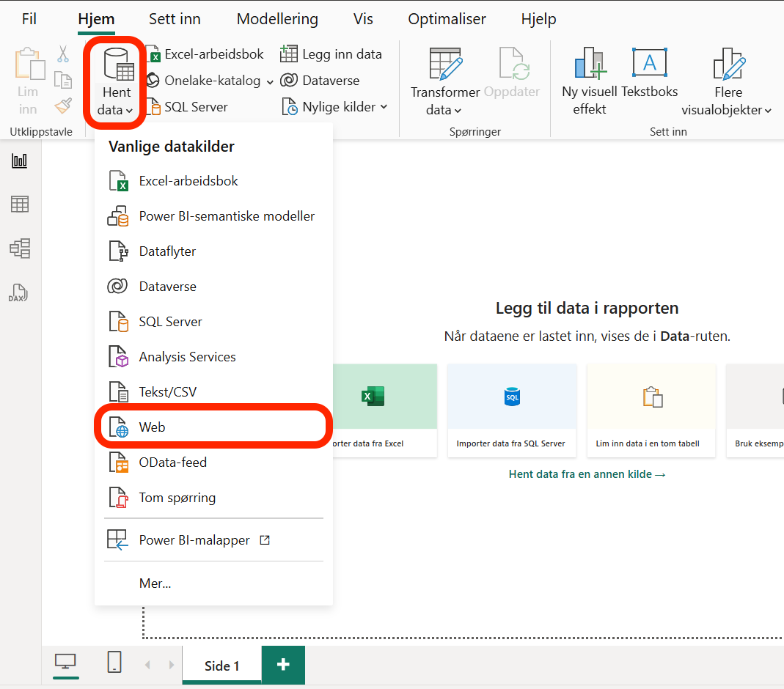Click the Importer data fra SQL Server card
Screen dimensions: 784x689
pyautogui.click(x=511, y=410)
